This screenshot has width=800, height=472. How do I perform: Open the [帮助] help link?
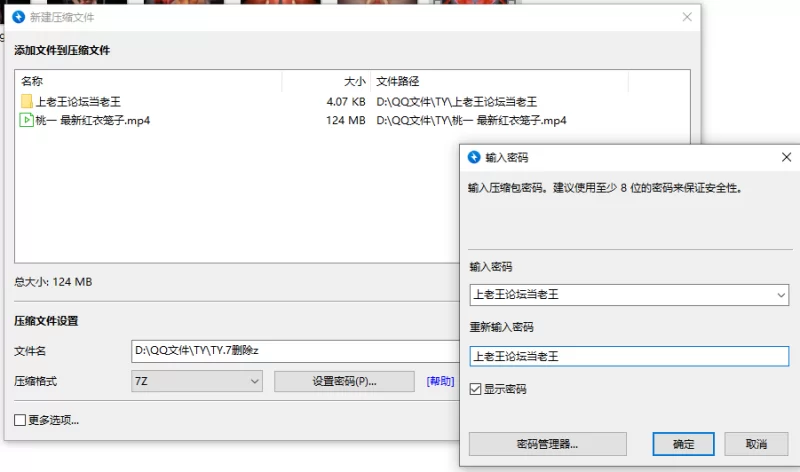pos(440,381)
